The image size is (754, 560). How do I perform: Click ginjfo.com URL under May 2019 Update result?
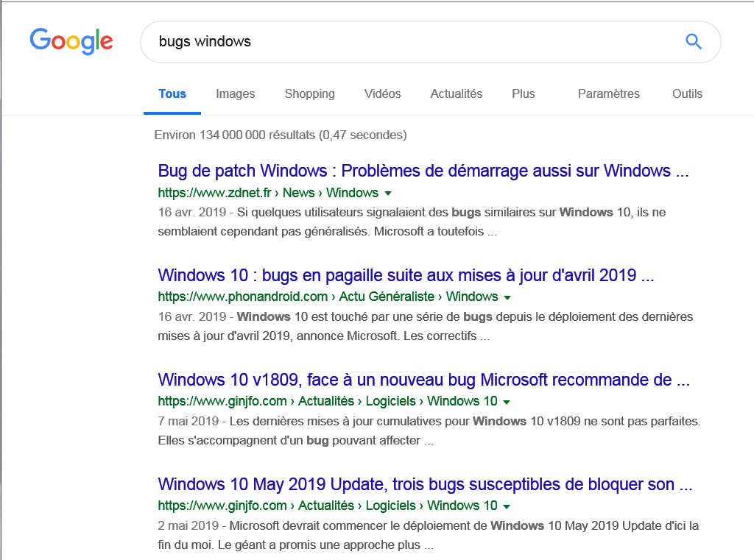[x=328, y=506]
